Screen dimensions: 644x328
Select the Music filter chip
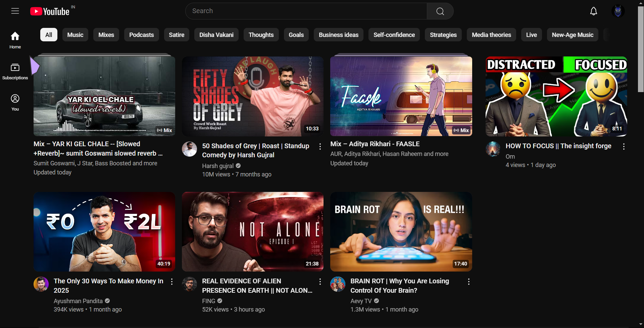75,35
